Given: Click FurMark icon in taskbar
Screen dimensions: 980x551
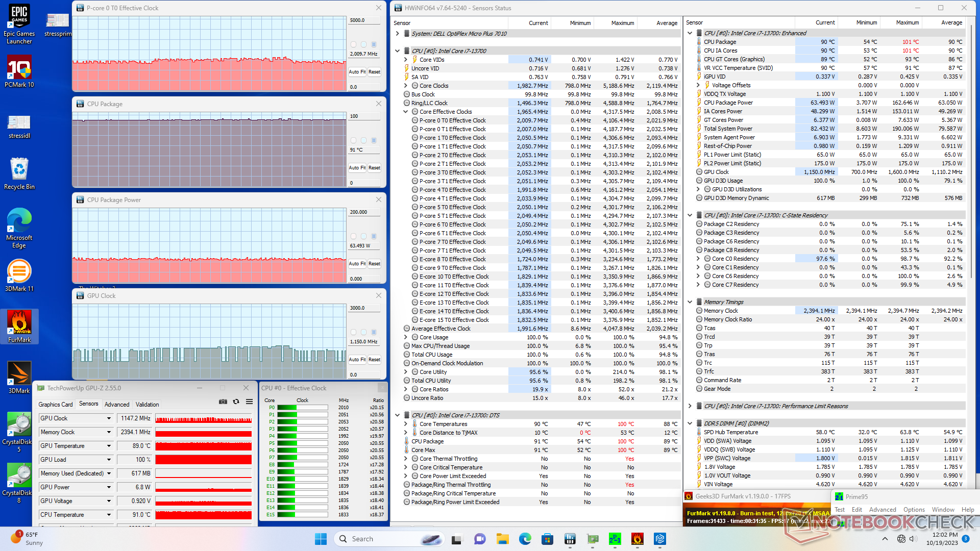Looking at the screenshot, I should pyautogui.click(x=637, y=539).
